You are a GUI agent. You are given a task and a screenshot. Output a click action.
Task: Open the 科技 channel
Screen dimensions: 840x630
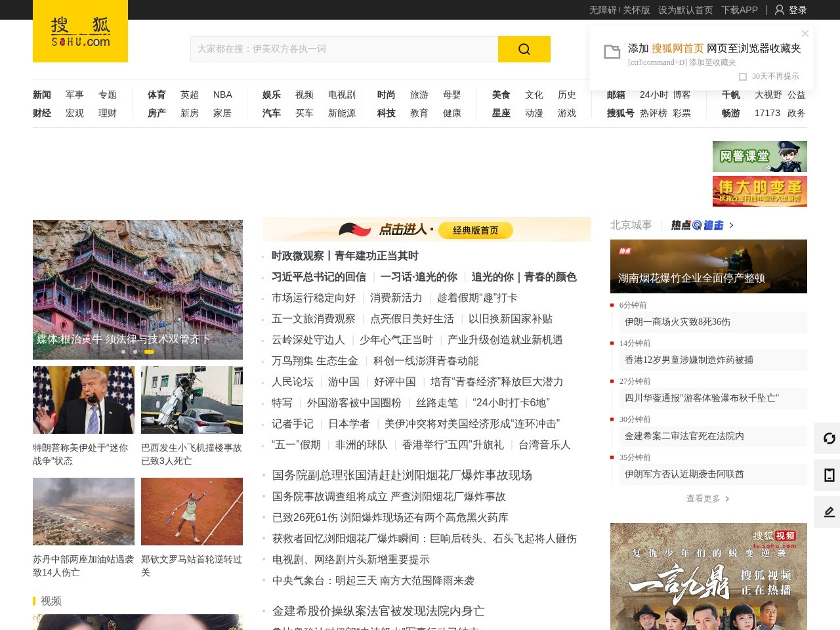(387, 113)
